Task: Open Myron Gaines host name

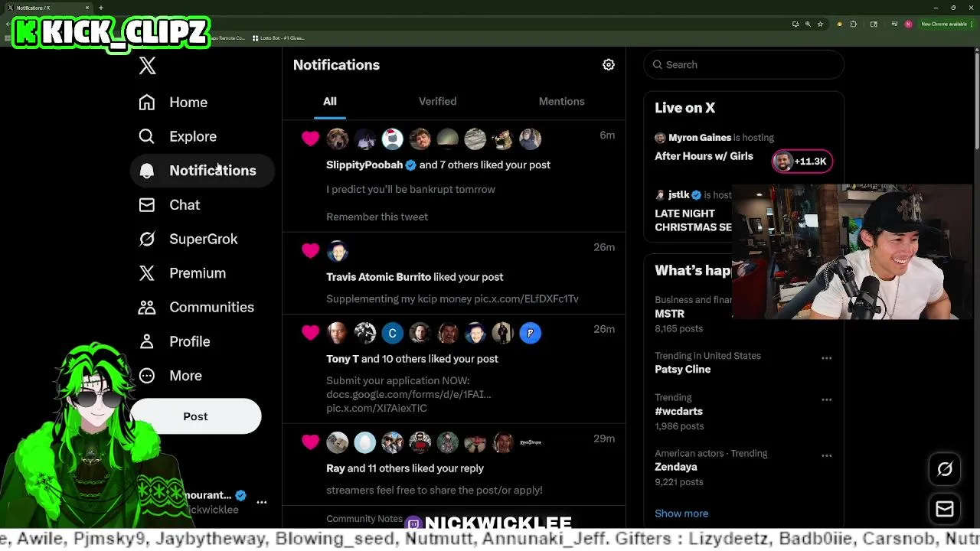Action: point(700,138)
